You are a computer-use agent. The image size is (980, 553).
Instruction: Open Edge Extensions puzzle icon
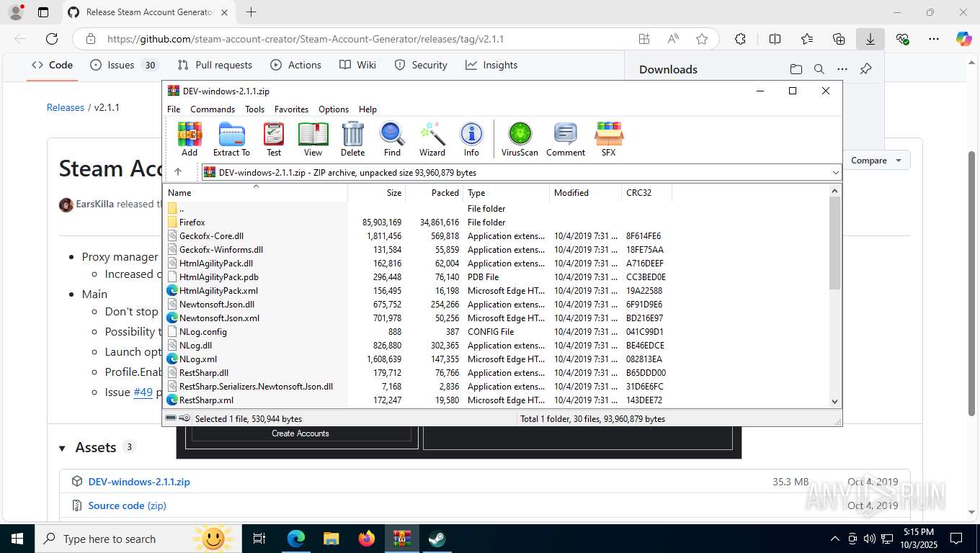tap(740, 39)
